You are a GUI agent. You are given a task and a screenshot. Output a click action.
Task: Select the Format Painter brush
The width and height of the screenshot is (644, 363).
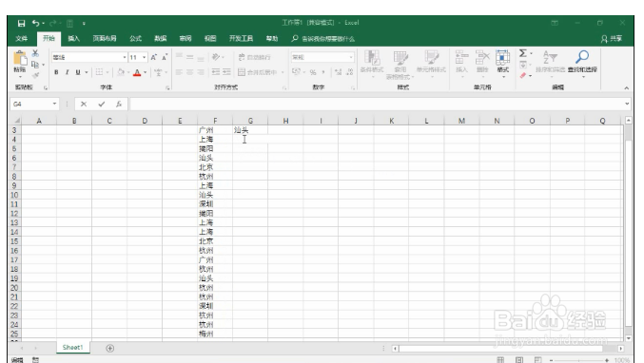click(35, 75)
